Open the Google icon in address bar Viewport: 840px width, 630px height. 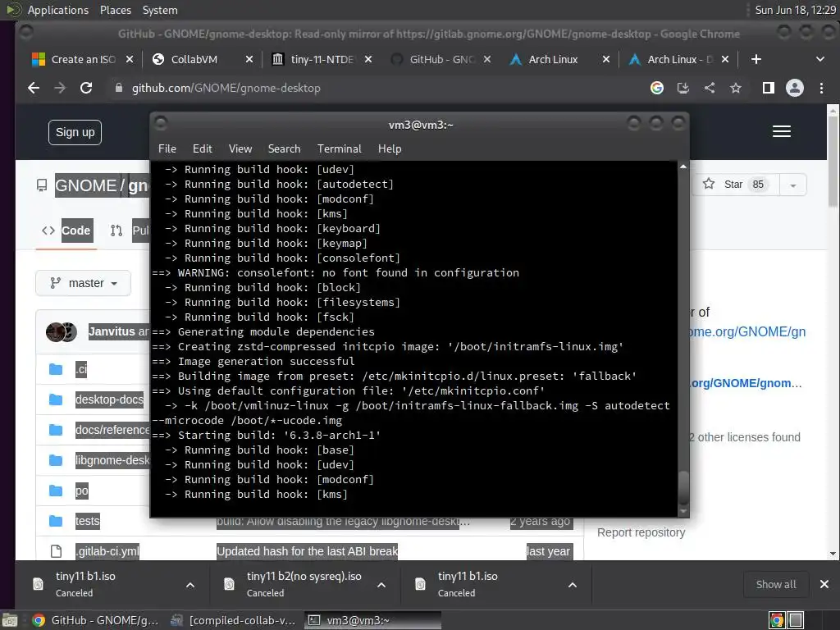tap(657, 88)
